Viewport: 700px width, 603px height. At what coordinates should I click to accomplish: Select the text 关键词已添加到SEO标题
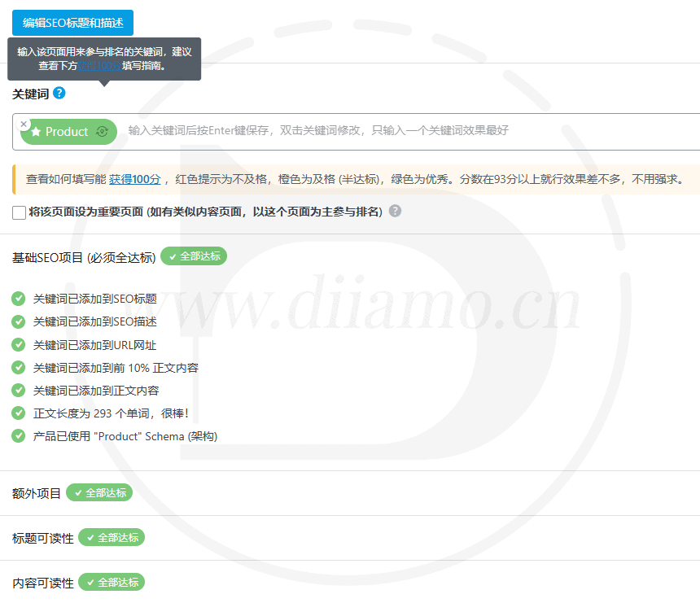tap(95, 299)
